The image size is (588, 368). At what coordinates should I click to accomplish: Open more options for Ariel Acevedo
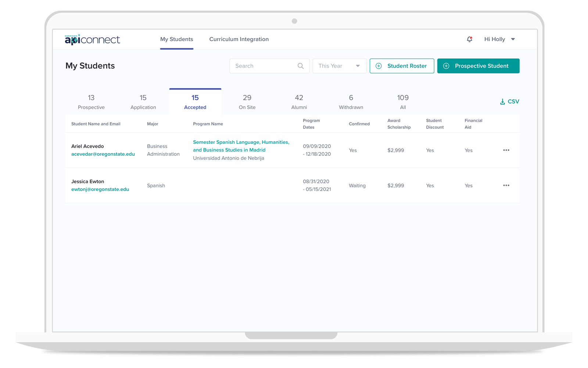506,150
